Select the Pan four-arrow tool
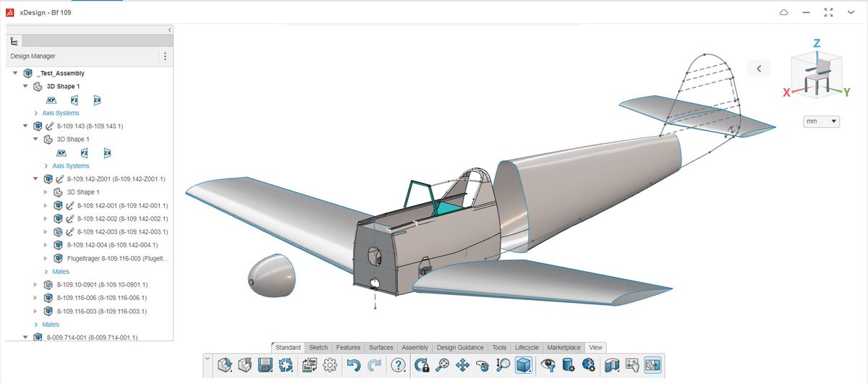This screenshot has height=384, width=868. [x=463, y=365]
